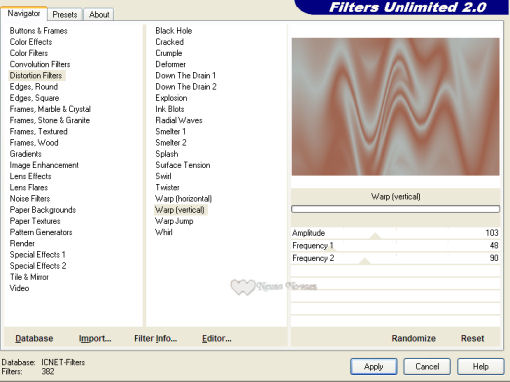Image resolution: width=510 pixels, height=382 pixels.
Task: Click the Randomize button
Action: coord(414,338)
